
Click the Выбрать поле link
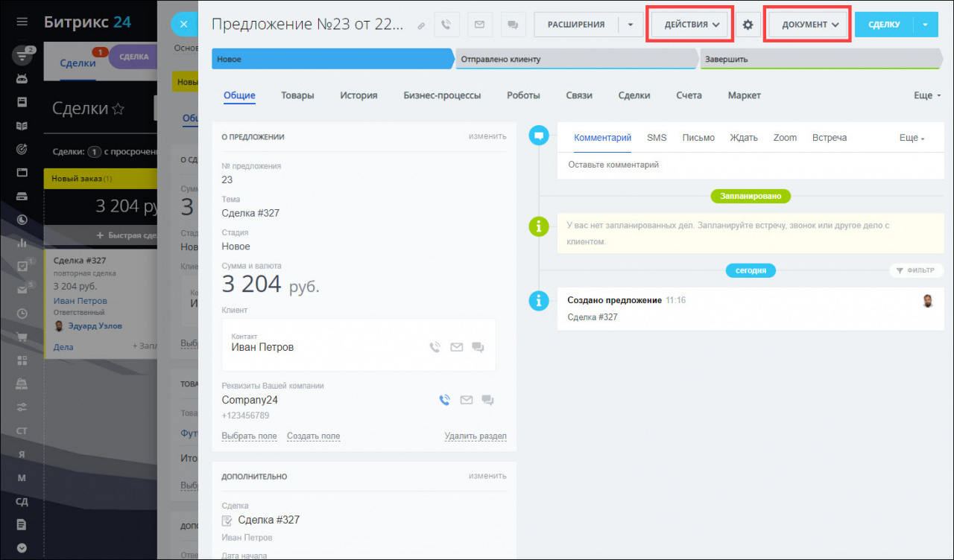coord(249,436)
